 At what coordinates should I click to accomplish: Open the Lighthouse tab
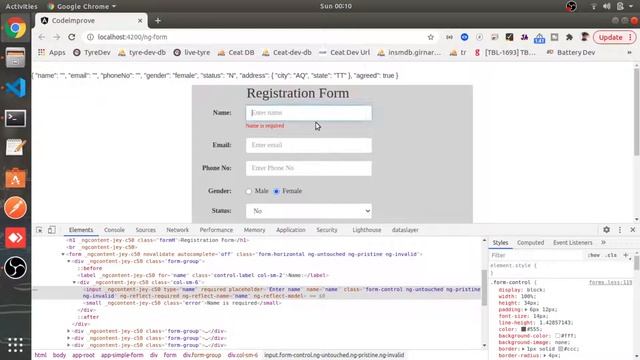[367, 230]
